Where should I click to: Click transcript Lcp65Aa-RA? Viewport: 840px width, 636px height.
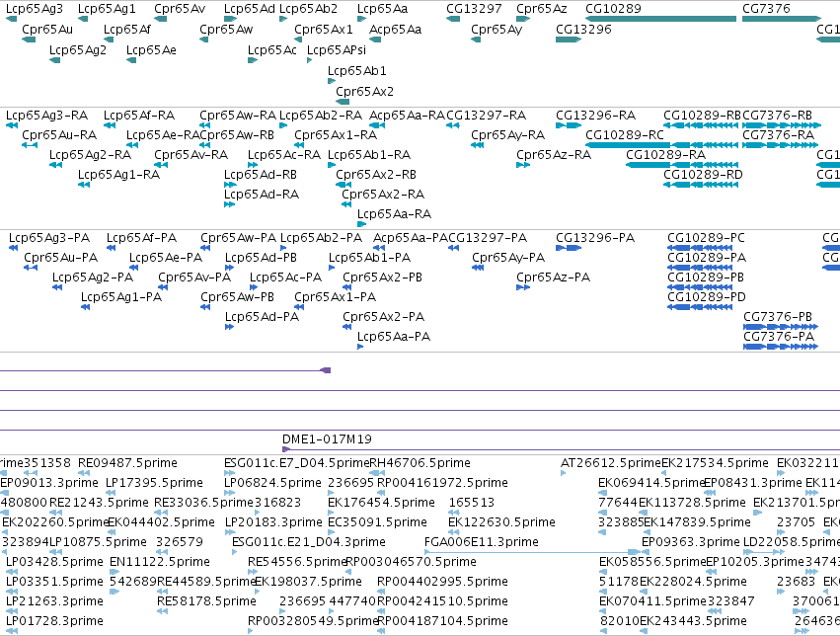point(394,213)
